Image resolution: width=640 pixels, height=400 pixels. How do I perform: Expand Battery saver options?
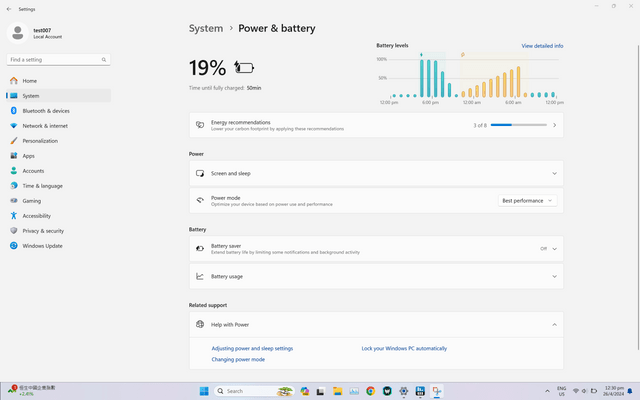point(554,249)
